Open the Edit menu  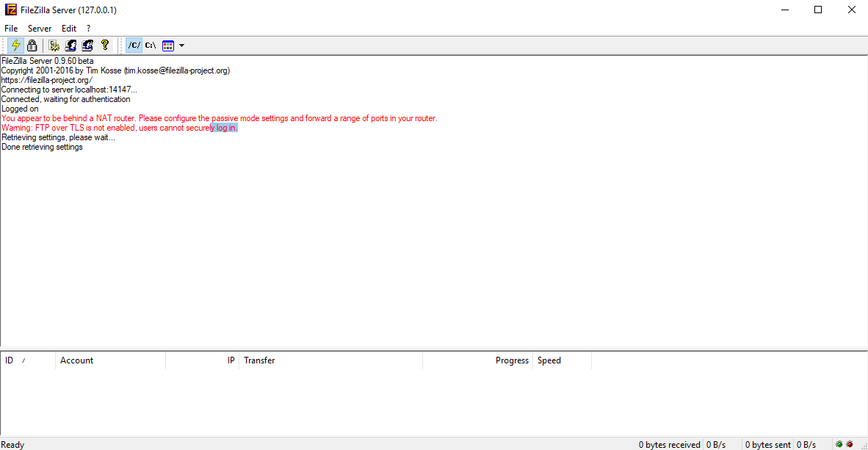tap(69, 29)
